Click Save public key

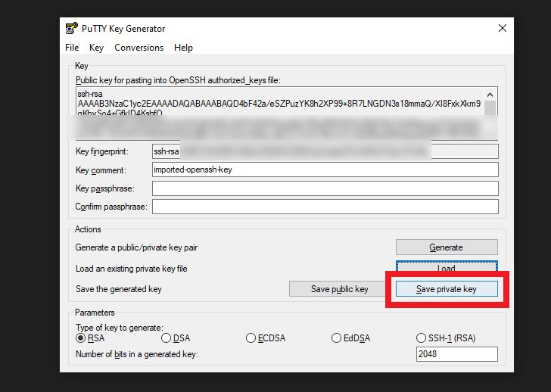(339, 289)
